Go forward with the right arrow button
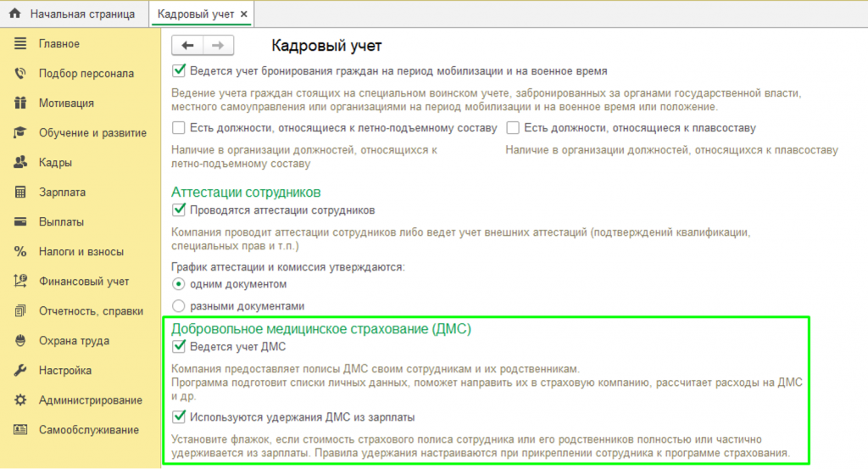This screenshot has width=868, height=469. point(218,46)
